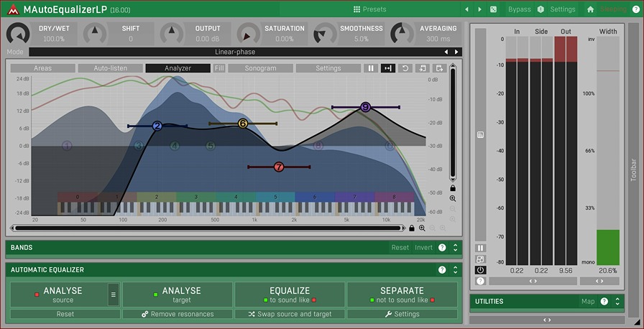Click Separate not to sound like

(x=402, y=295)
